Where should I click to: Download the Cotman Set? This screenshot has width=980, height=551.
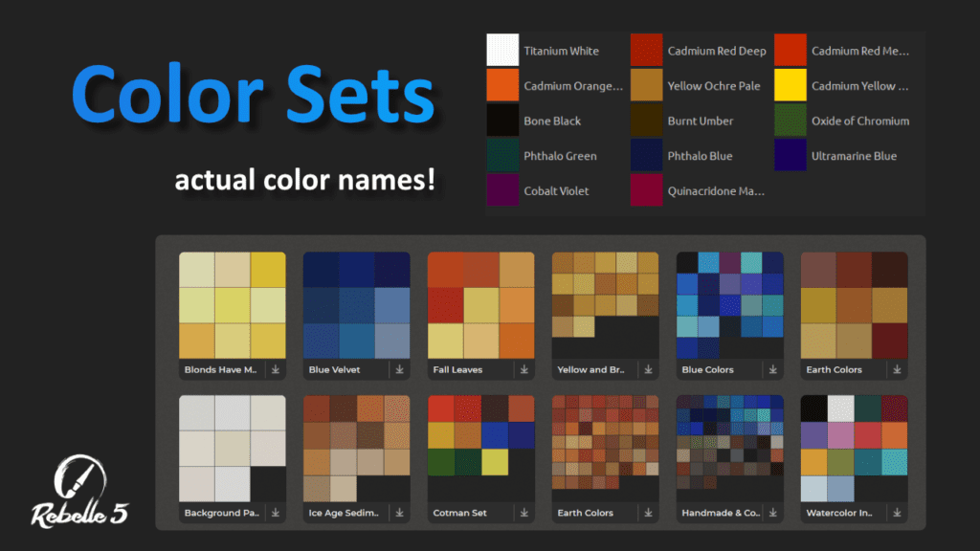(523, 513)
